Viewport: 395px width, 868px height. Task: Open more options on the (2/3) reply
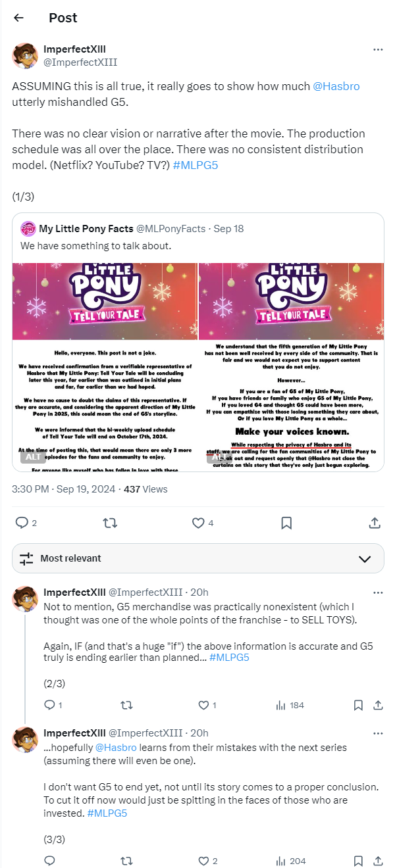point(377,592)
